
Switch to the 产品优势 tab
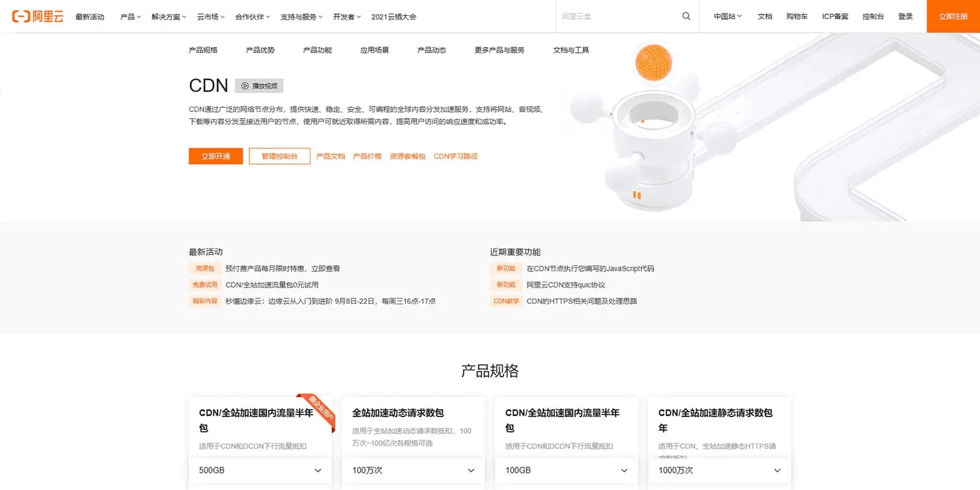point(260,50)
